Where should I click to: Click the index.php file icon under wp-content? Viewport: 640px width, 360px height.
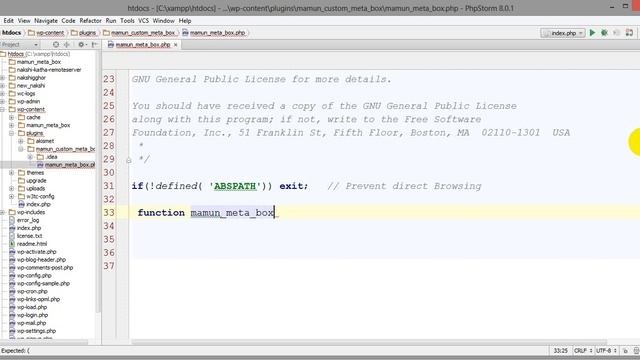point(21,204)
